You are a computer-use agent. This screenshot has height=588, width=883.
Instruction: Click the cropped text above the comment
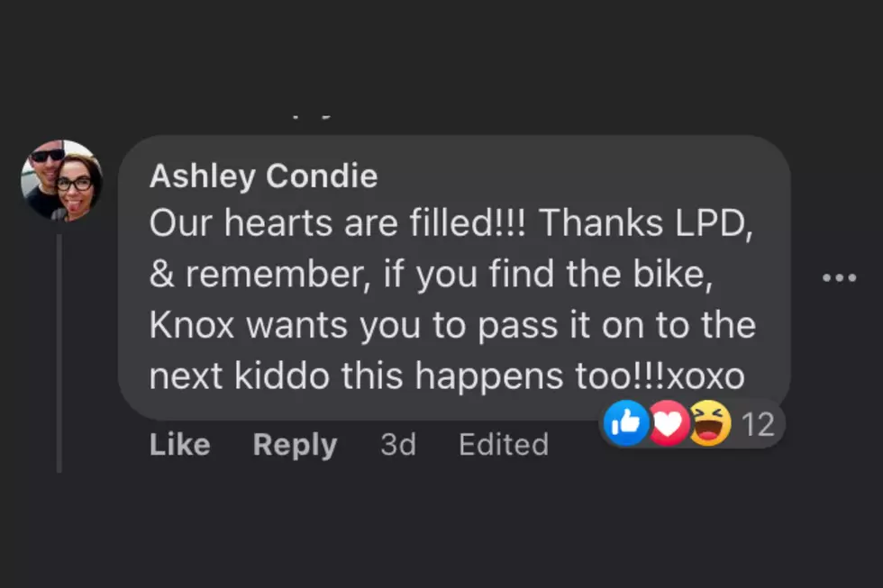313,117
